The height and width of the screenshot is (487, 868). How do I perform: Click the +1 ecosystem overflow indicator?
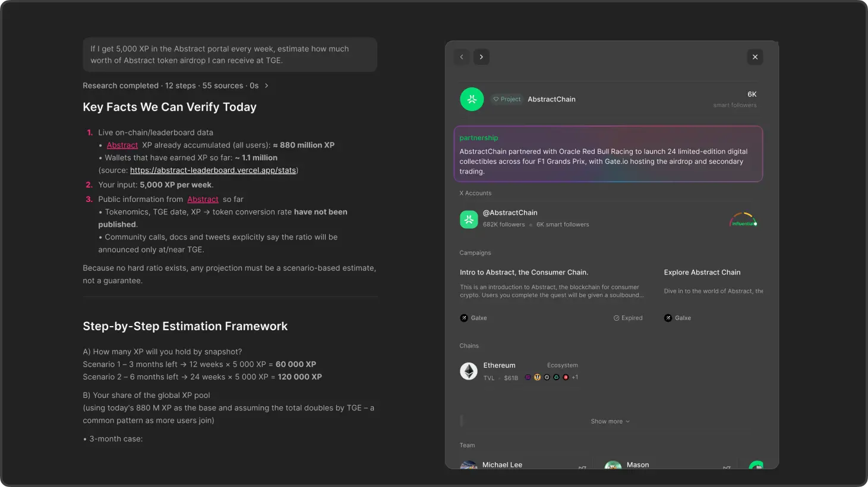[575, 377]
